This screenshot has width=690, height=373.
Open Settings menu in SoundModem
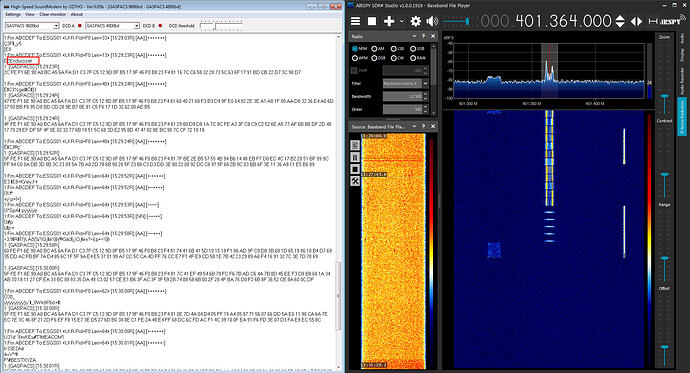point(12,14)
